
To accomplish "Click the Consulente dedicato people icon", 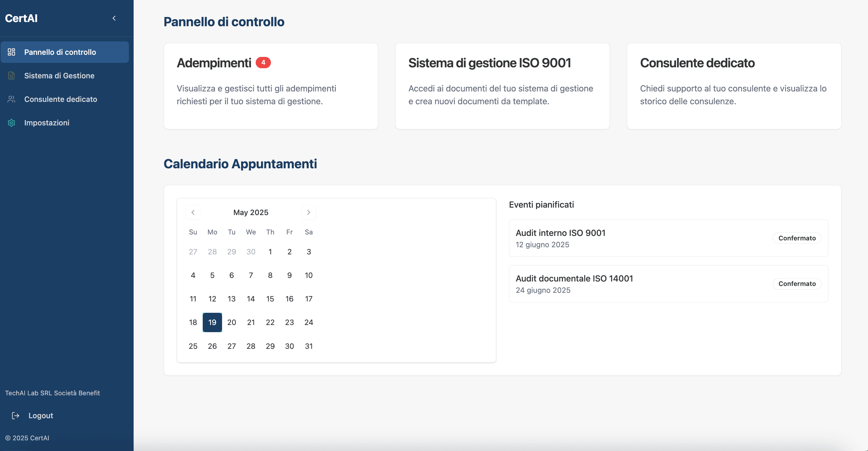I will [x=11, y=99].
